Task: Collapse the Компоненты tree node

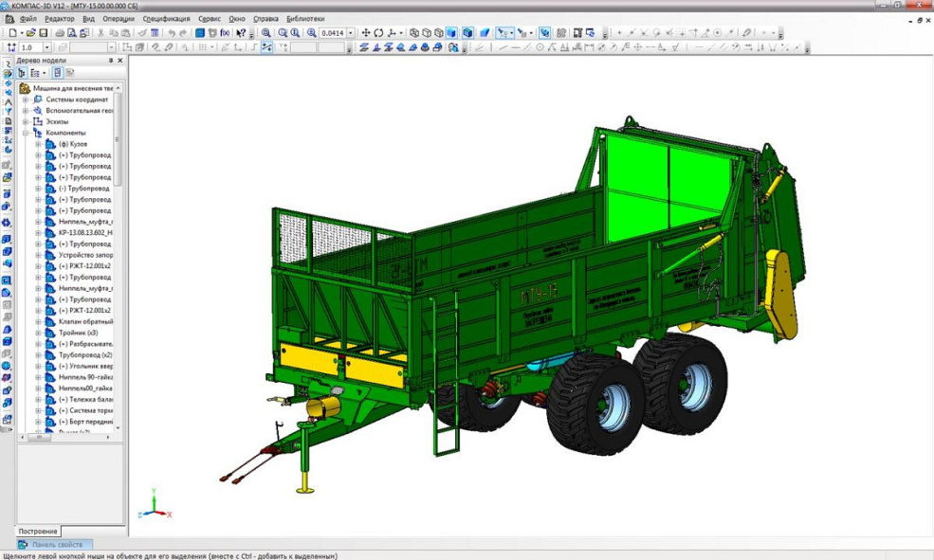Action: click(27, 133)
